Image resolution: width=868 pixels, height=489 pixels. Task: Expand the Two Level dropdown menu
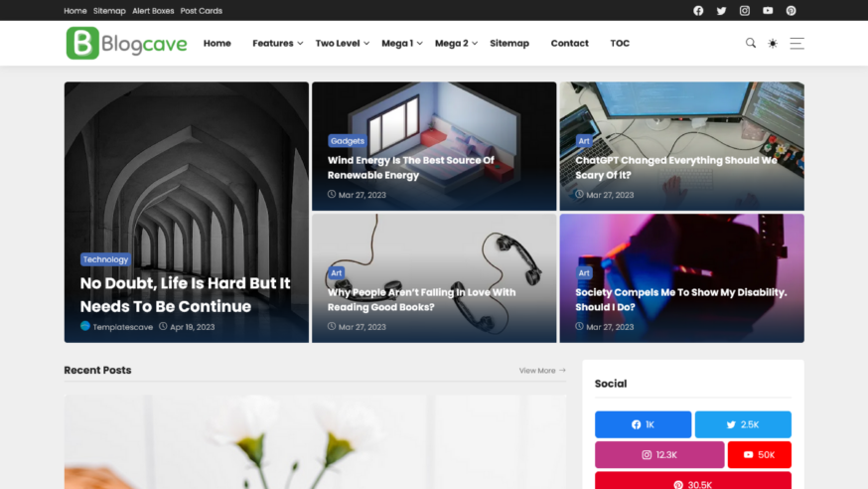pos(342,43)
